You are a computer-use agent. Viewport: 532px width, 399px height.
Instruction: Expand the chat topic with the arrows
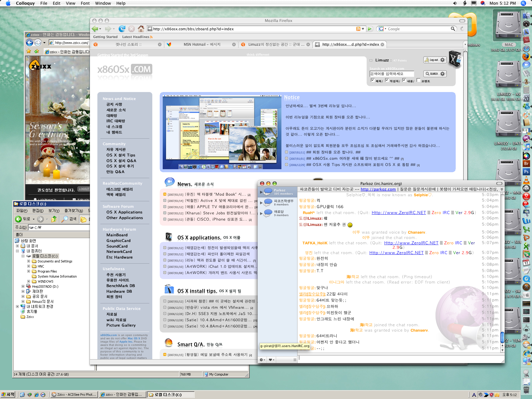click(502, 189)
